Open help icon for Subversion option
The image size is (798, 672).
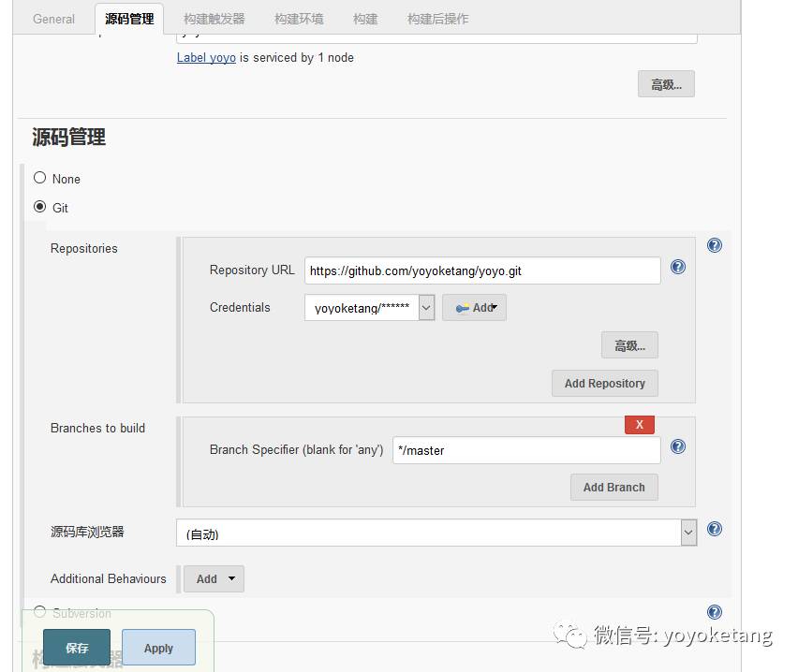point(715,612)
